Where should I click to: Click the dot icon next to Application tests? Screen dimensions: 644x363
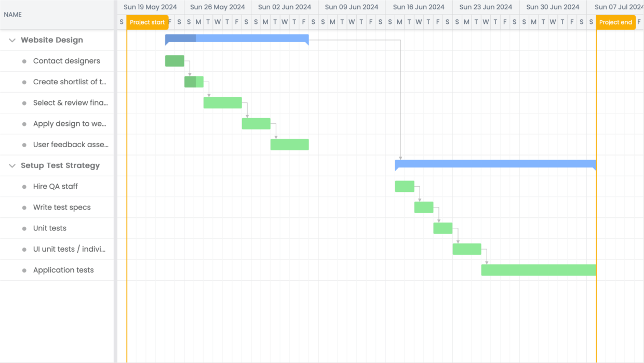25,270
